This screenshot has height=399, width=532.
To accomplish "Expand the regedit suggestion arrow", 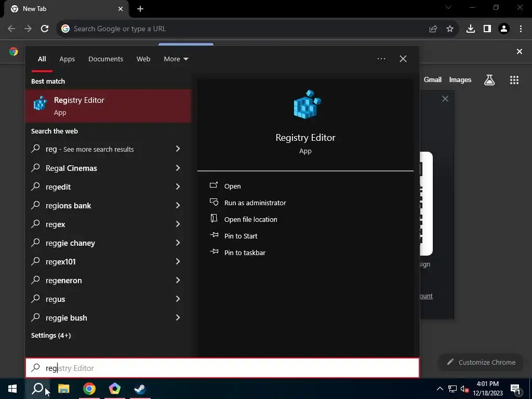I will (178, 187).
